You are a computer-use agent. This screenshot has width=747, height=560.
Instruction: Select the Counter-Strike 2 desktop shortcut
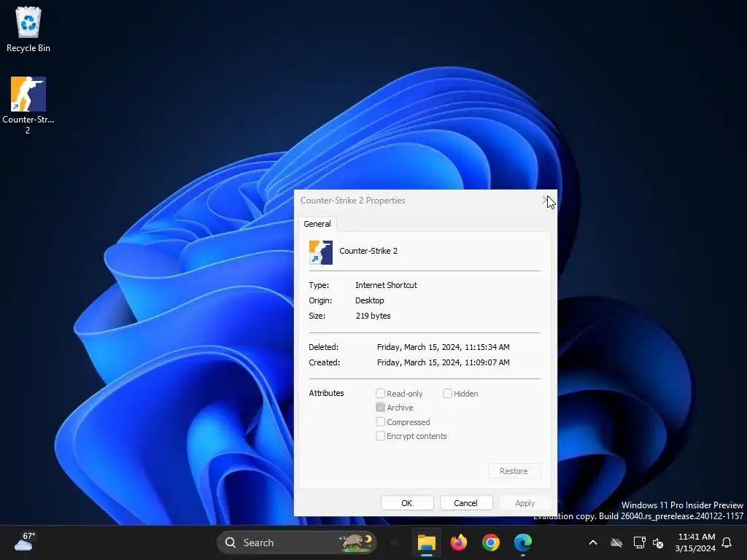pos(28,105)
